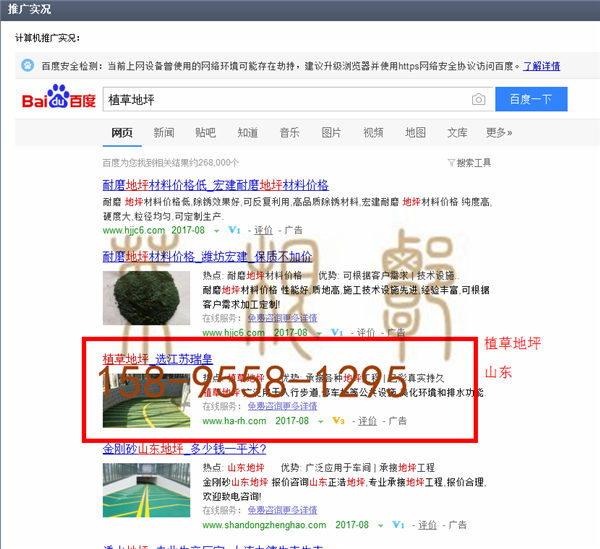Open 搜索工具 search tools
The height and width of the screenshot is (549, 600).
(x=474, y=163)
